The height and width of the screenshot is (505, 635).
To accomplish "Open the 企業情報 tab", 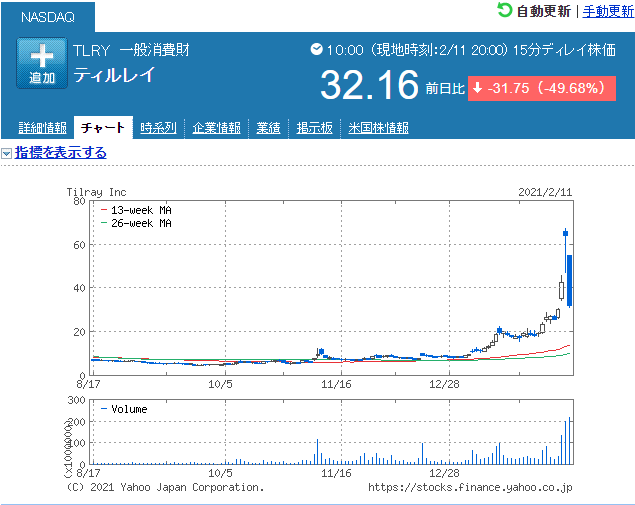I will tap(216, 128).
